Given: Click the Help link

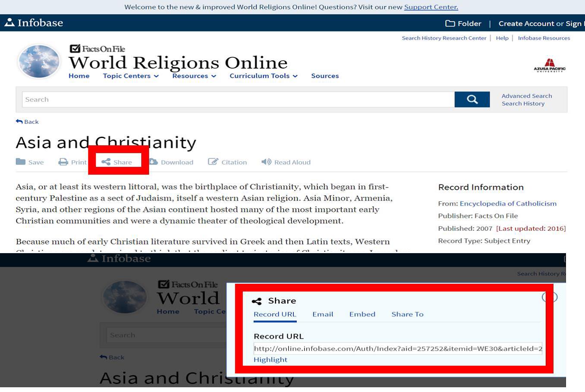Looking at the screenshot, I should point(502,38).
